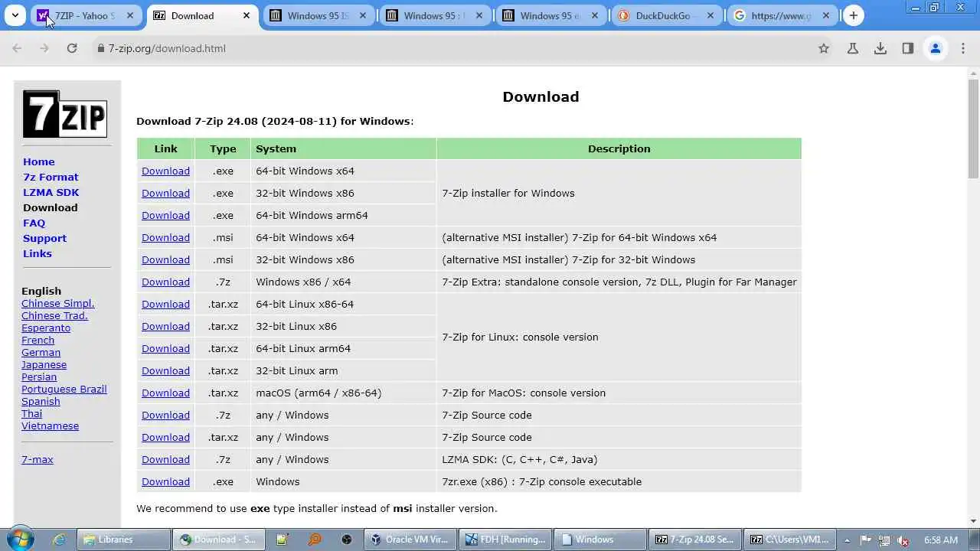
Task: Bookmark this page with the star icon
Action: point(824,48)
